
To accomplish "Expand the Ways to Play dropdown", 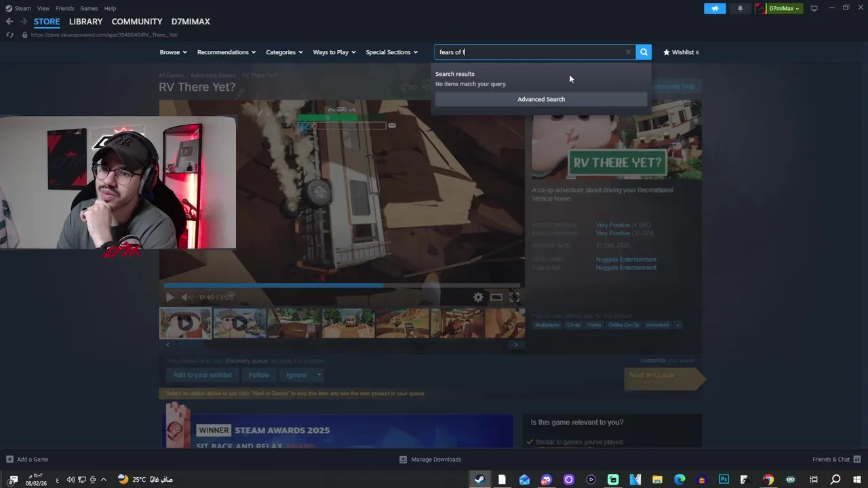I will click(334, 52).
